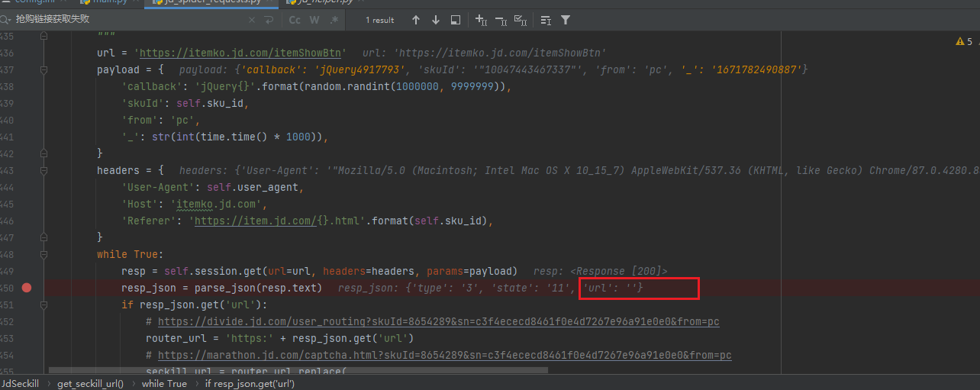Open search filter funnel icon
980x390 pixels.
(566, 20)
